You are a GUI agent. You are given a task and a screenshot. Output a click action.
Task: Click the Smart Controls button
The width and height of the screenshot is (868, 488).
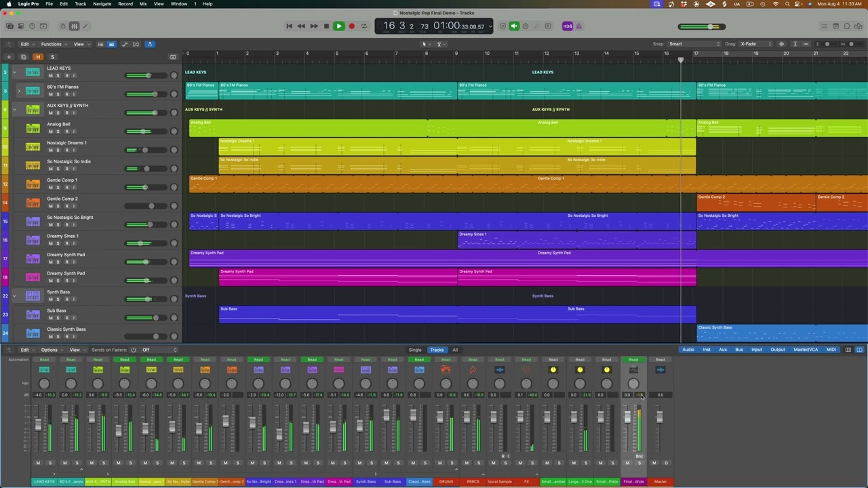pos(62,26)
